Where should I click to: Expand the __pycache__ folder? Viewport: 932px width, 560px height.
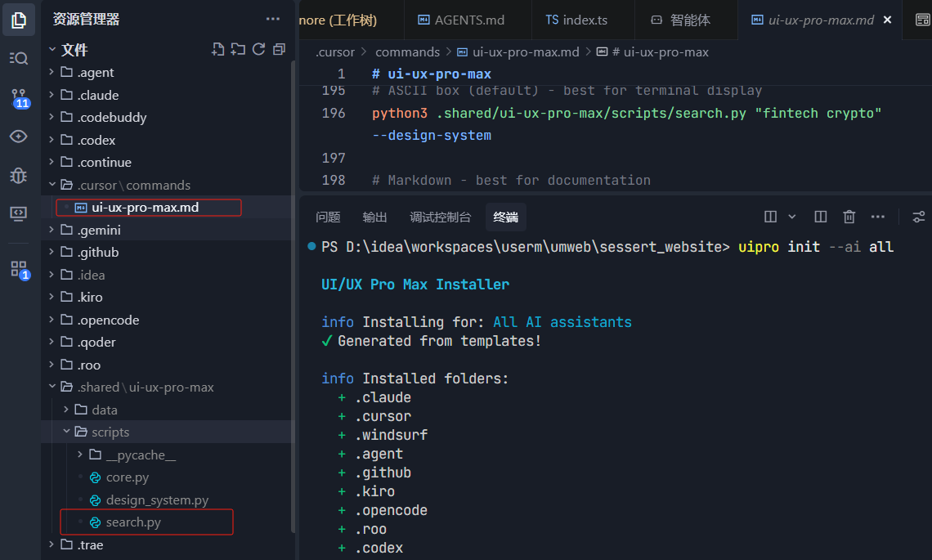(x=141, y=455)
